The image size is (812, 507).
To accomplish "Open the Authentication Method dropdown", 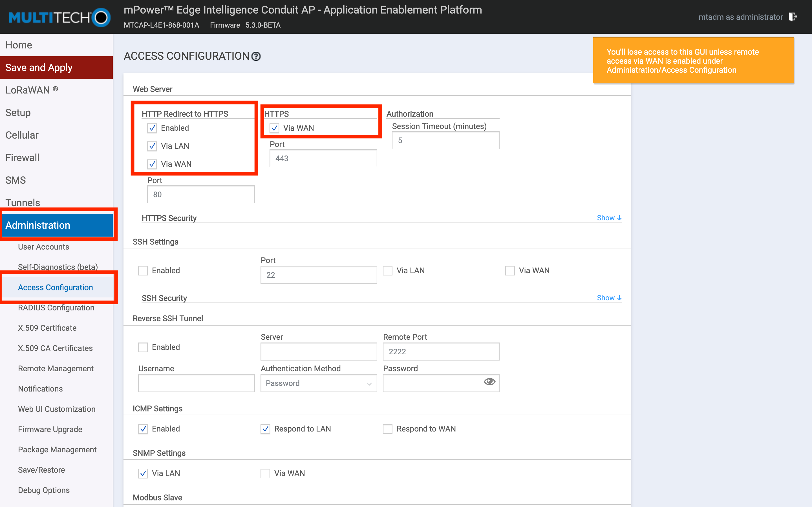I will [x=318, y=383].
